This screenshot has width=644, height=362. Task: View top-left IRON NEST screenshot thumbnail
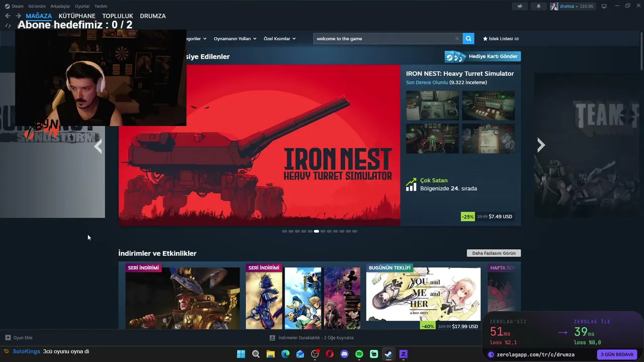(x=433, y=106)
